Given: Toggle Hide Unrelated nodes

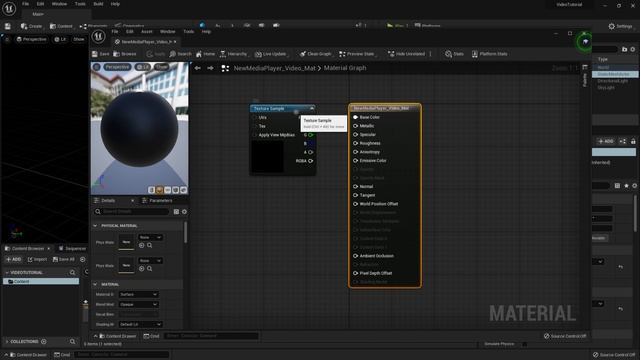Looking at the screenshot, I should [407, 54].
